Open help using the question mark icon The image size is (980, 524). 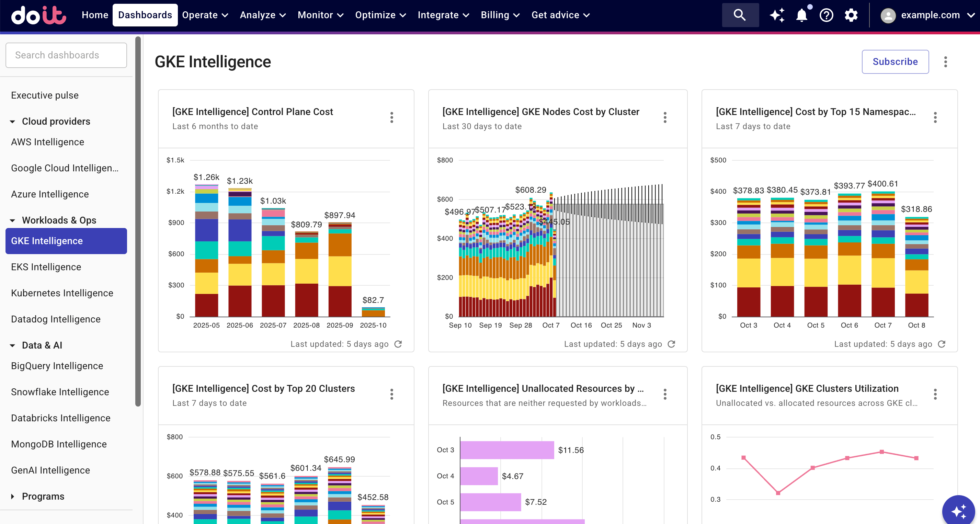[x=826, y=15]
